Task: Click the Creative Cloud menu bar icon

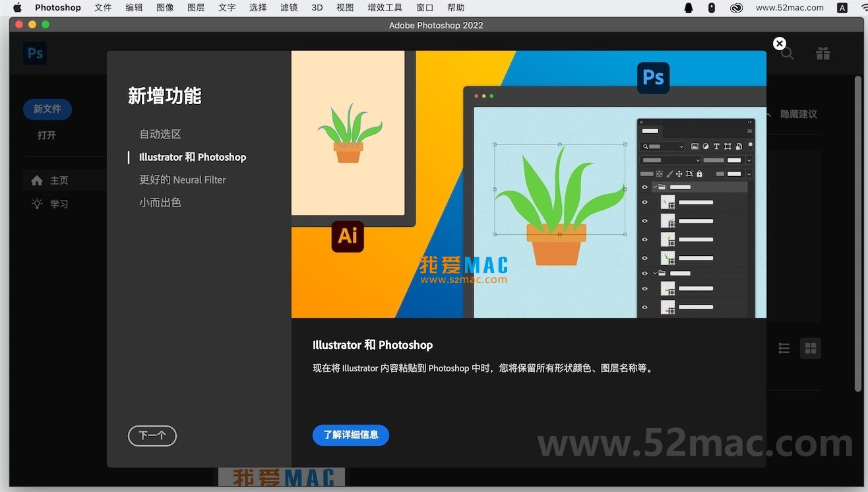Action: [737, 8]
